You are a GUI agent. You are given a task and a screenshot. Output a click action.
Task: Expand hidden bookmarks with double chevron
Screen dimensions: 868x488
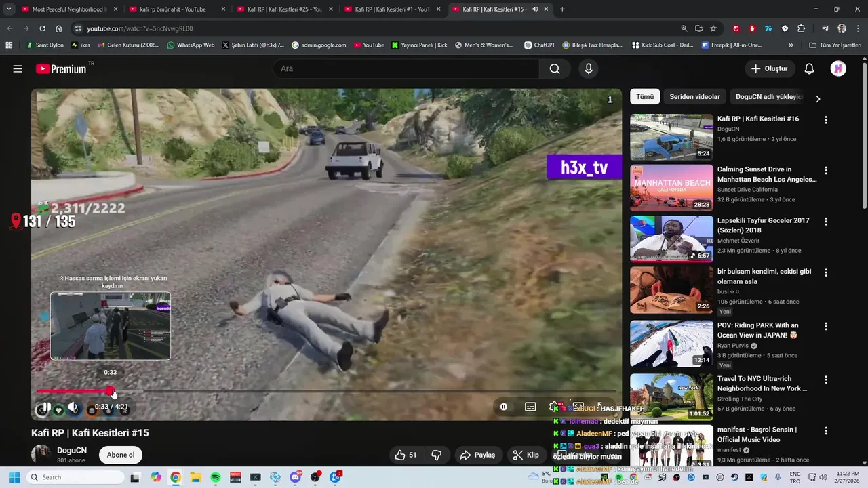791,45
